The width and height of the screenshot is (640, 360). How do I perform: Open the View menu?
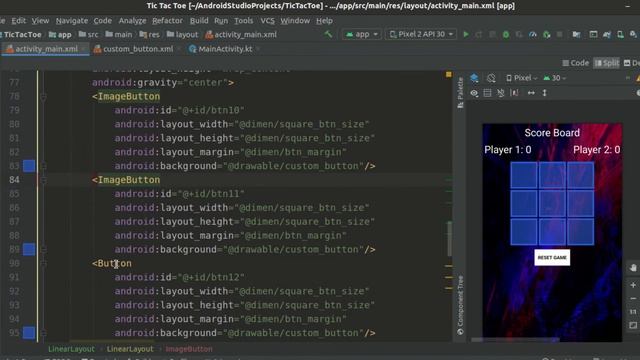[40, 20]
